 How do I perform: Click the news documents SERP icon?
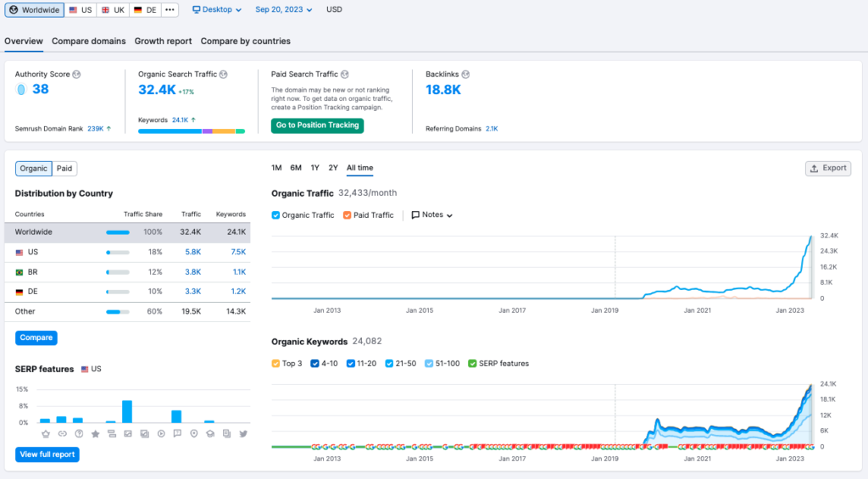click(226, 434)
